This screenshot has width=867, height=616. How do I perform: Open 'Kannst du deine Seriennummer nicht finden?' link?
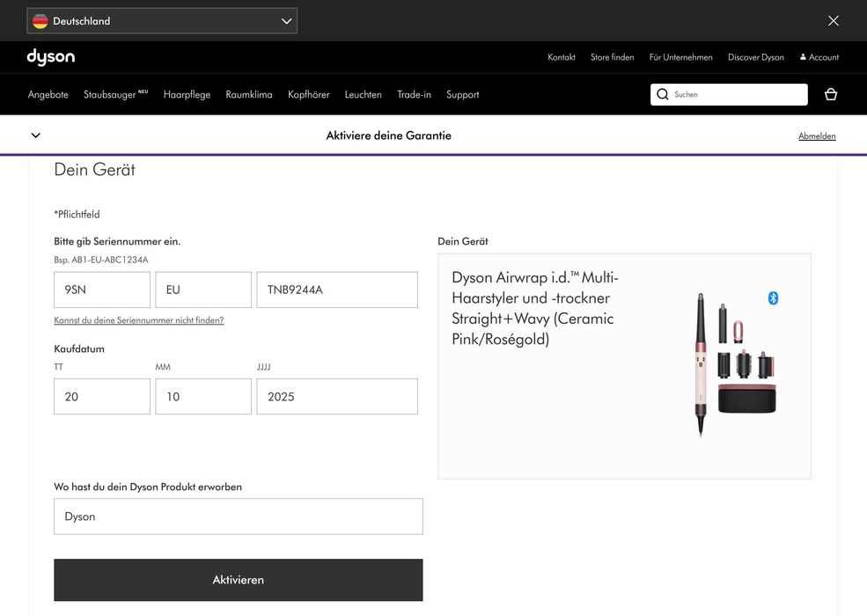click(x=138, y=320)
